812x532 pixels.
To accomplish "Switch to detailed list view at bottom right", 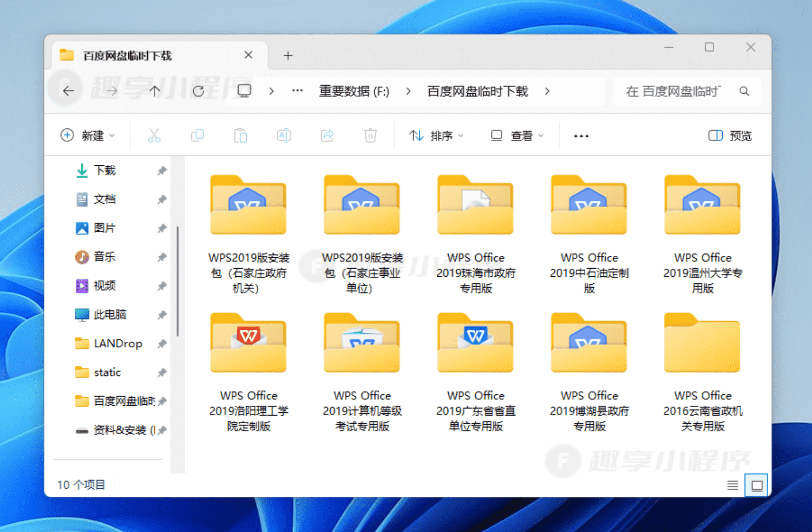I will point(732,485).
